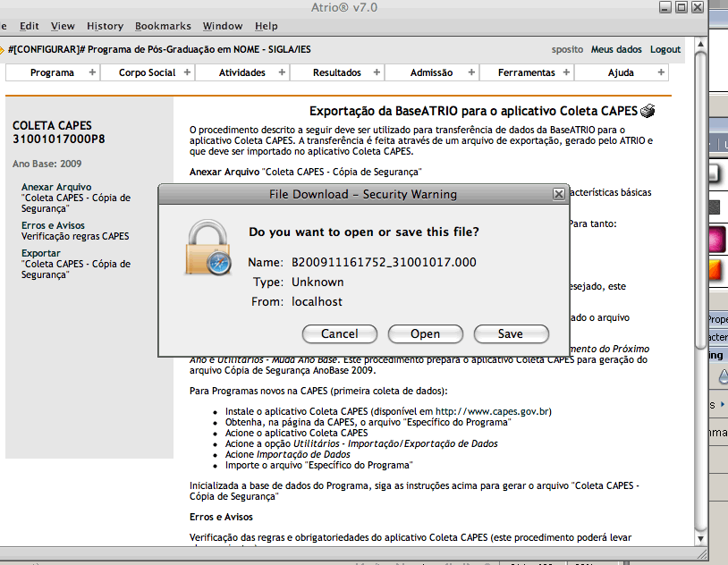The image size is (728, 565).
Task: Click the padlock icon in the download dialog
Action: point(208,248)
